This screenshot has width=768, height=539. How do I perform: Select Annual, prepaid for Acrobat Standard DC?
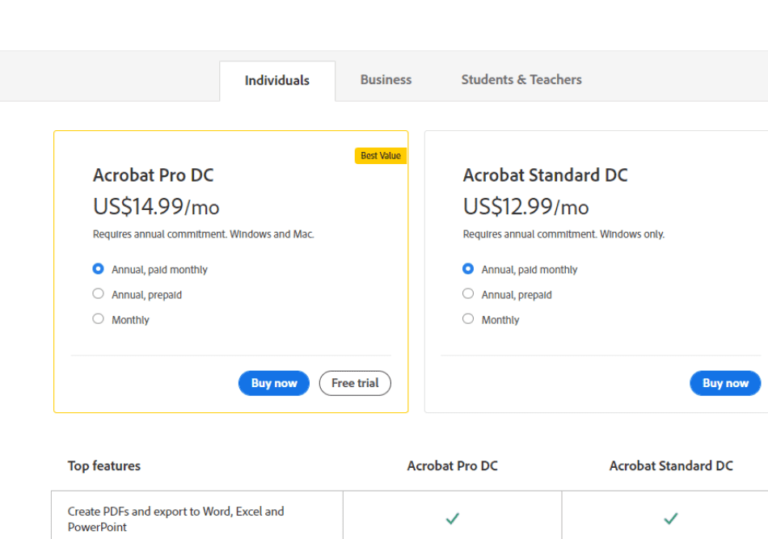click(x=468, y=294)
